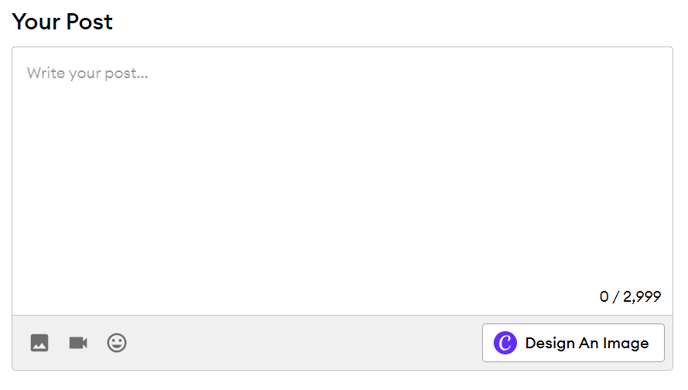Click the gray attachment toolbar background
The image size is (688, 390).
coord(303,343)
